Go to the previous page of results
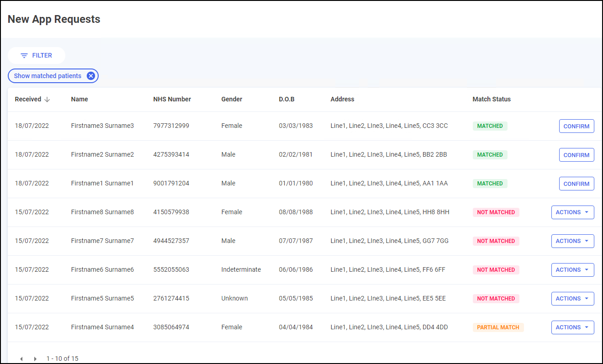 click(21, 359)
